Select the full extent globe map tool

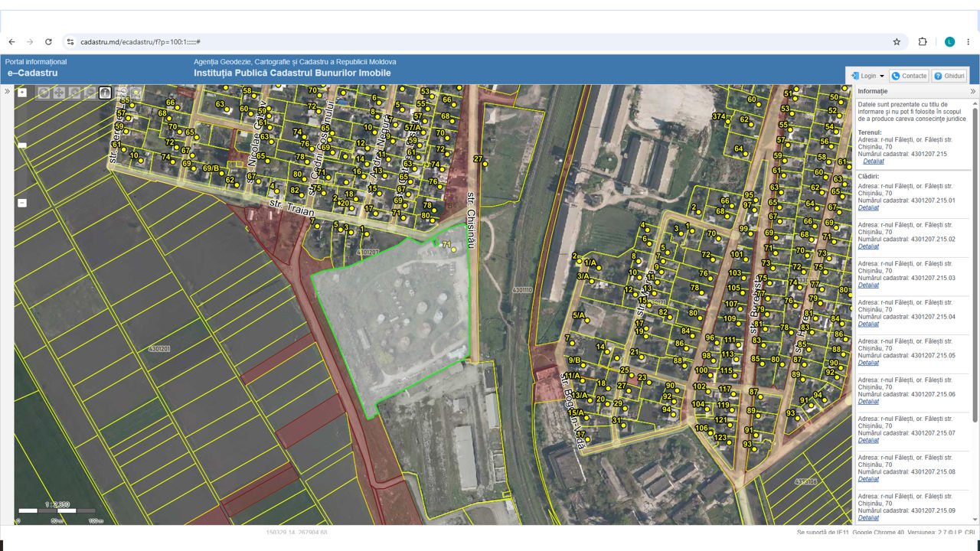click(x=44, y=93)
